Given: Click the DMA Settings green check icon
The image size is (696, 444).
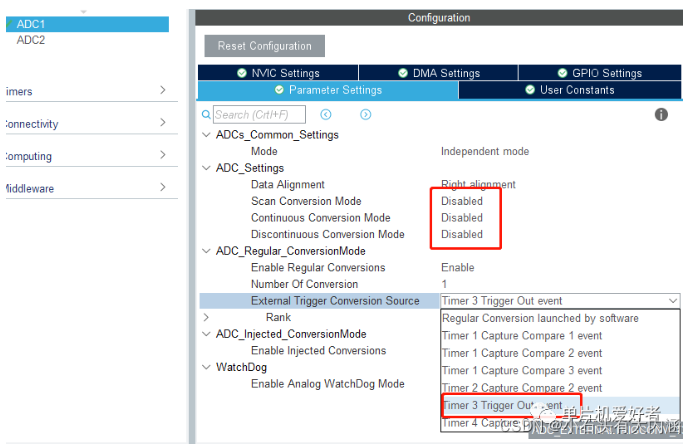Looking at the screenshot, I should 403,73.
